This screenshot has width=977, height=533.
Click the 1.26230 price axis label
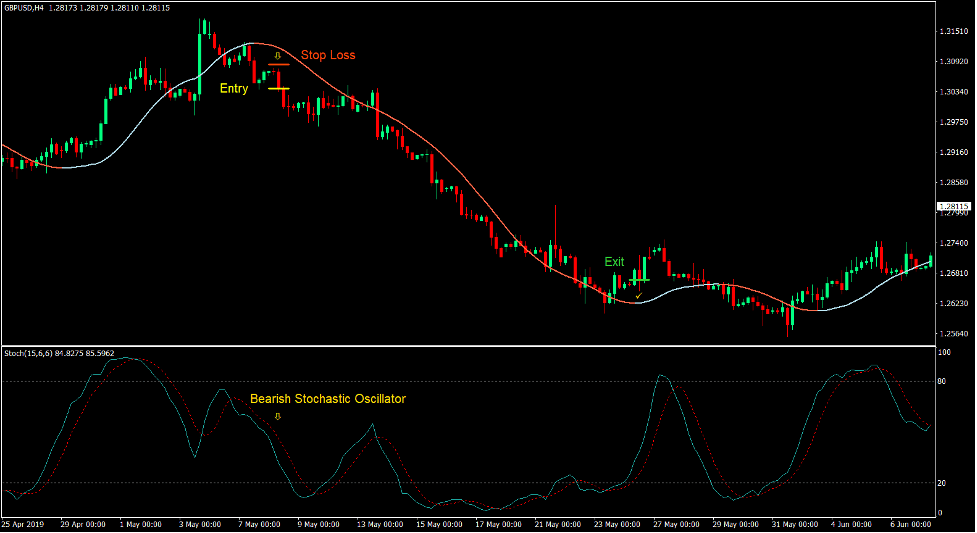click(x=954, y=304)
